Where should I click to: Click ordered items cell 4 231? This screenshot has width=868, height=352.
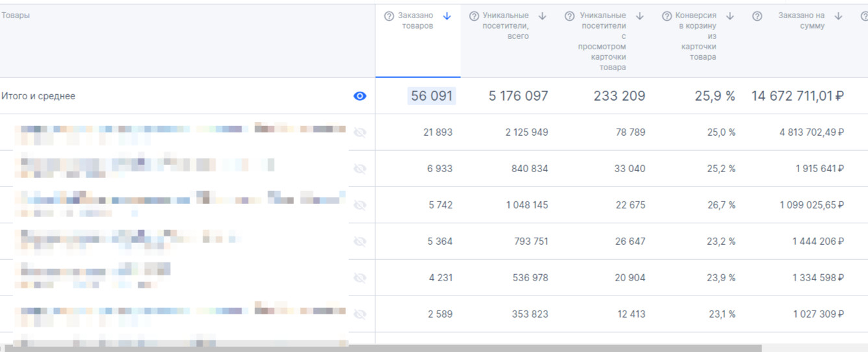click(440, 278)
